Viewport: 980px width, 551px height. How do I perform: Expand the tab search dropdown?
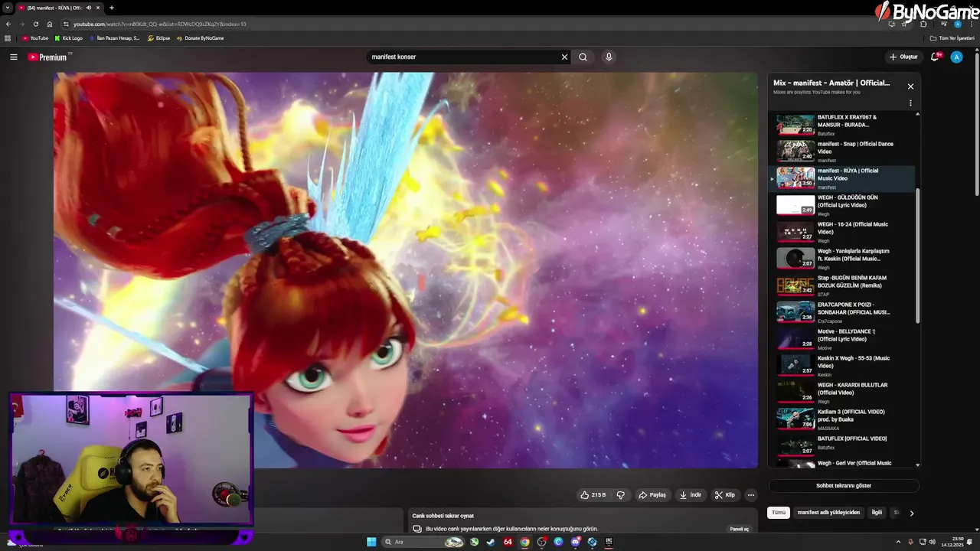(x=8, y=8)
